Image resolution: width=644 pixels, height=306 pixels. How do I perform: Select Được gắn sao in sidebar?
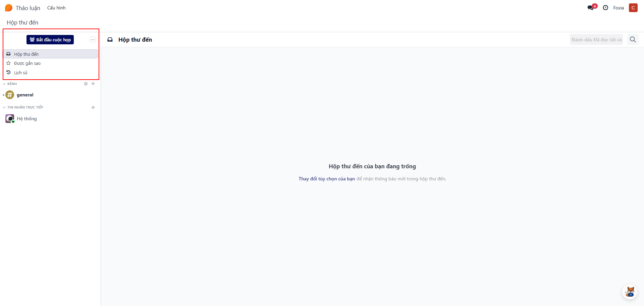27,63
